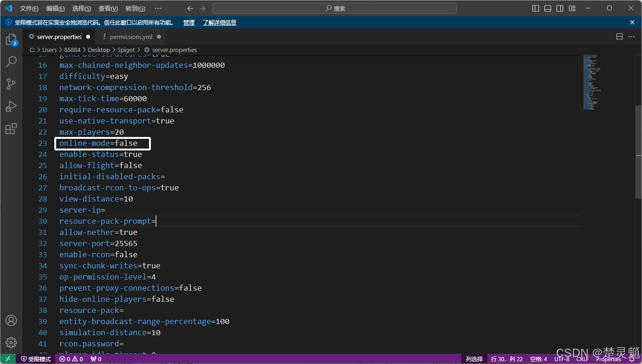Screen dimensions: 642x364
Task: Click the line allow-flight=false
Action: coord(101,165)
